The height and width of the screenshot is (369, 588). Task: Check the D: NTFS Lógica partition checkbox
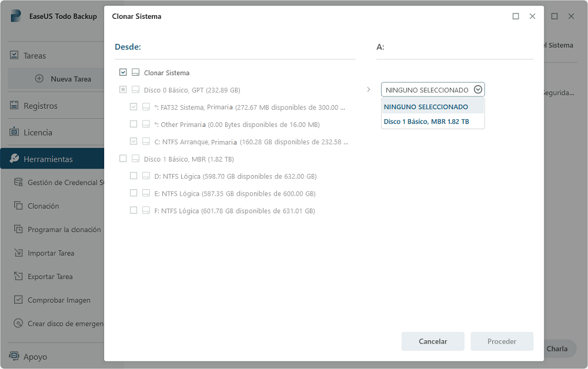(x=133, y=176)
